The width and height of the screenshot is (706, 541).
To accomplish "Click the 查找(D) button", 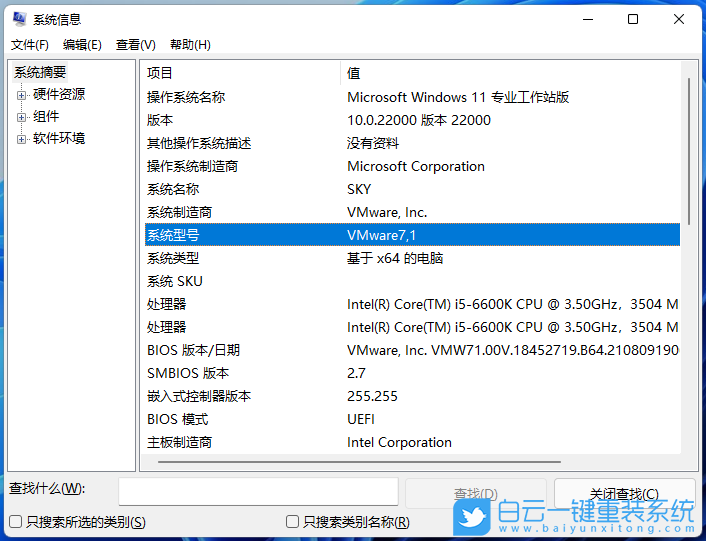I will 475,493.
